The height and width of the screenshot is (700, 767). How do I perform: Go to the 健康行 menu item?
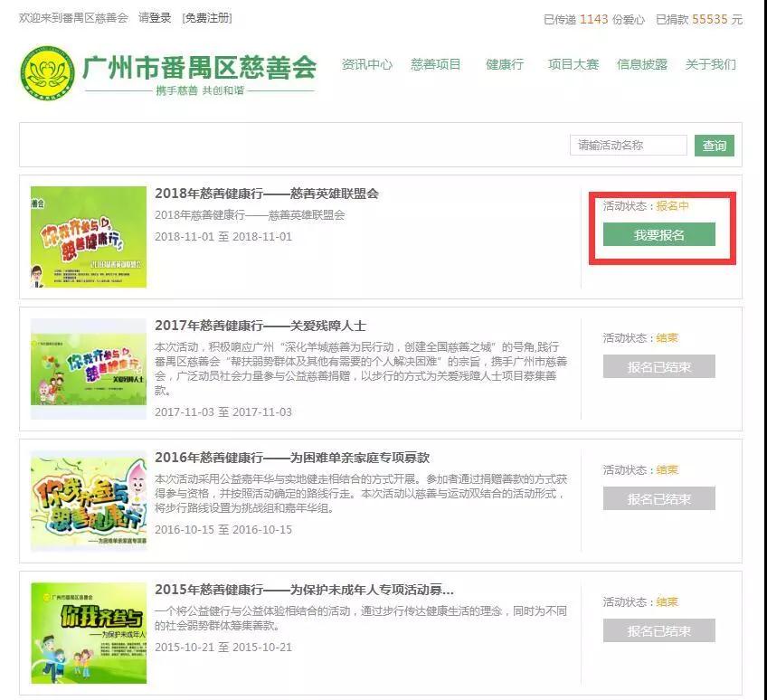click(x=505, y=64)
